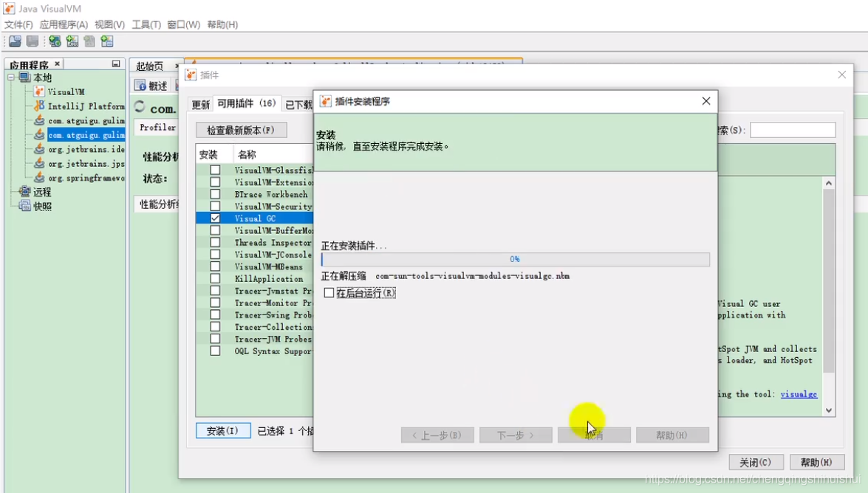The width and height of the screenshot is (868, 493).
Task: Close the 应用程序 panel tab with x
Action: pyautogui.click(x=57, y=64)
